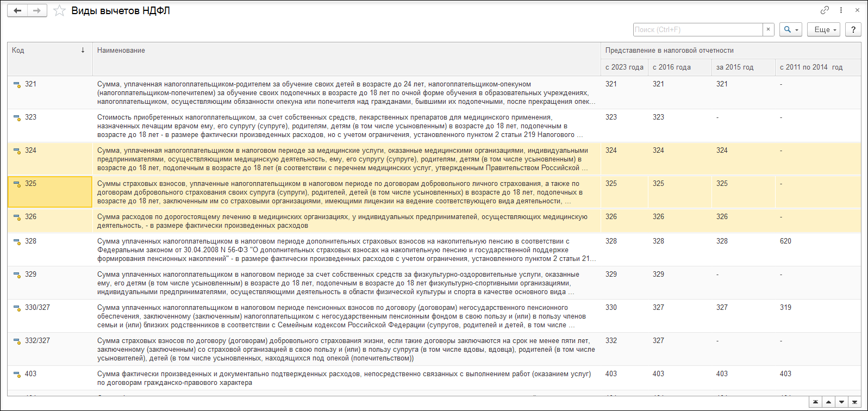
Task: Select code cell 332/327
Action: [x=50, y=349]
